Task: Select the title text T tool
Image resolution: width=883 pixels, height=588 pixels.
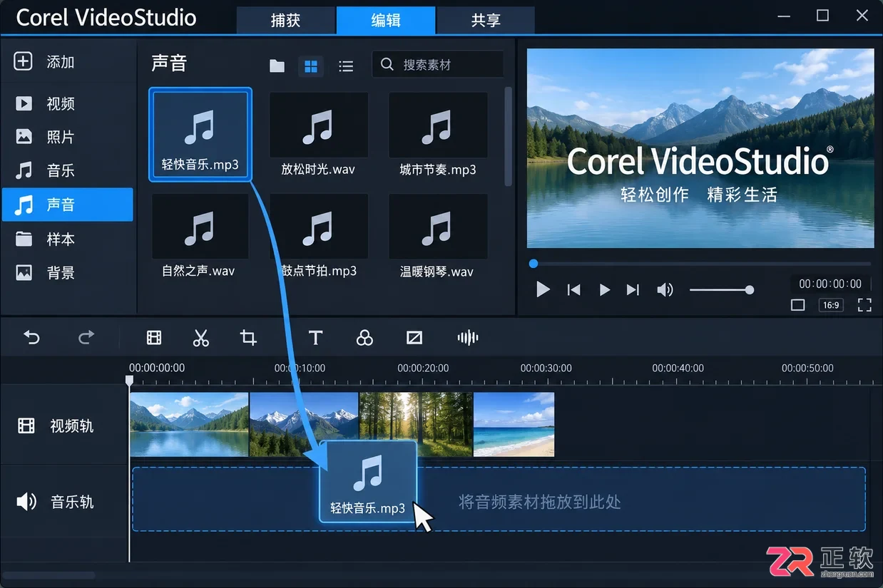Action: tap(315, 338)
